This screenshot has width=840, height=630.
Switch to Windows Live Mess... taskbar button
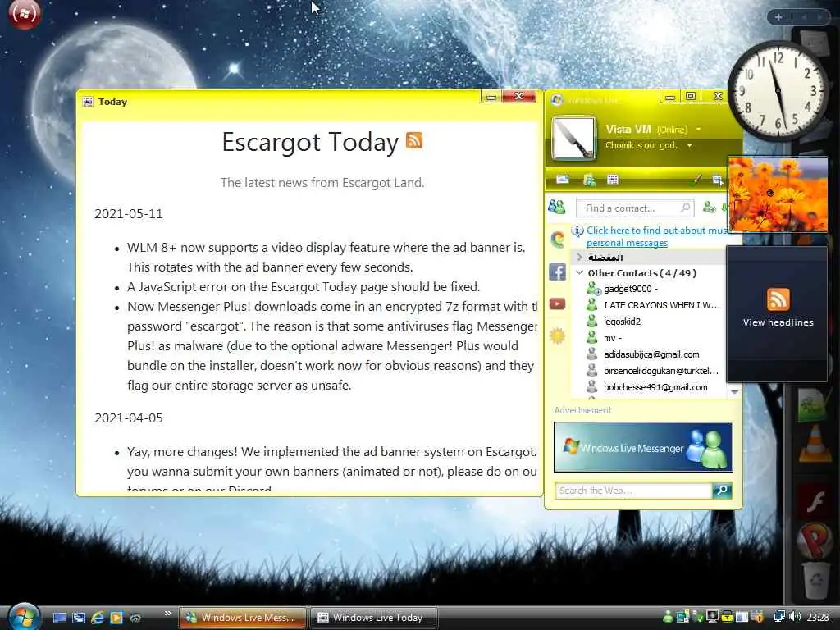[x=242, y=618]
